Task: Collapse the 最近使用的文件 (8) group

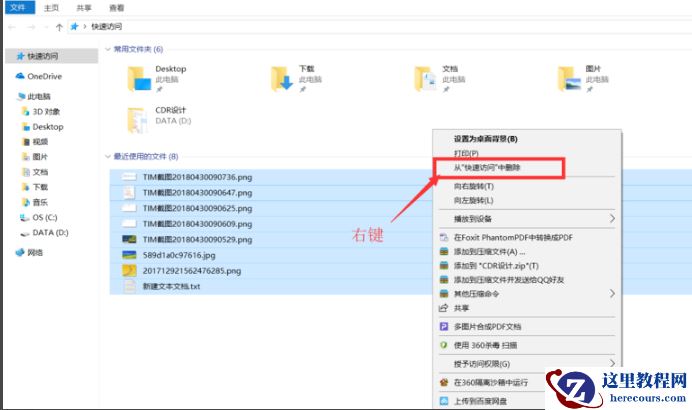Action: click(x=108, y=156)
